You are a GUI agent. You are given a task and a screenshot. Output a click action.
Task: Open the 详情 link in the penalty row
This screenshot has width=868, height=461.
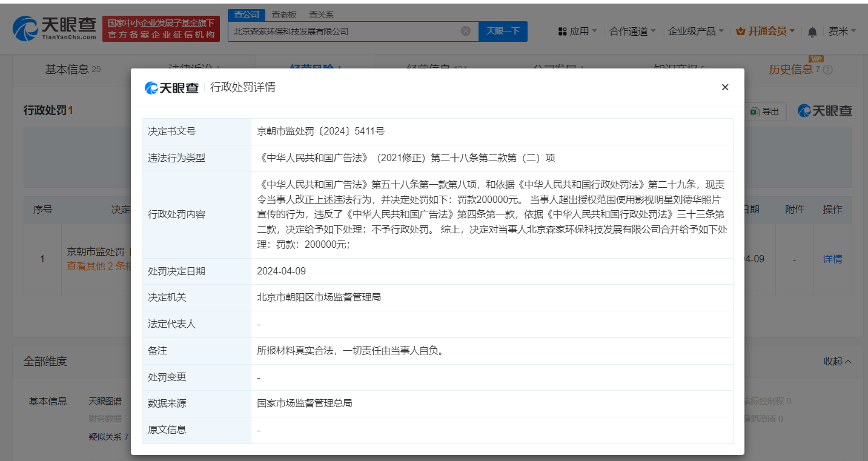coord(832,259)
